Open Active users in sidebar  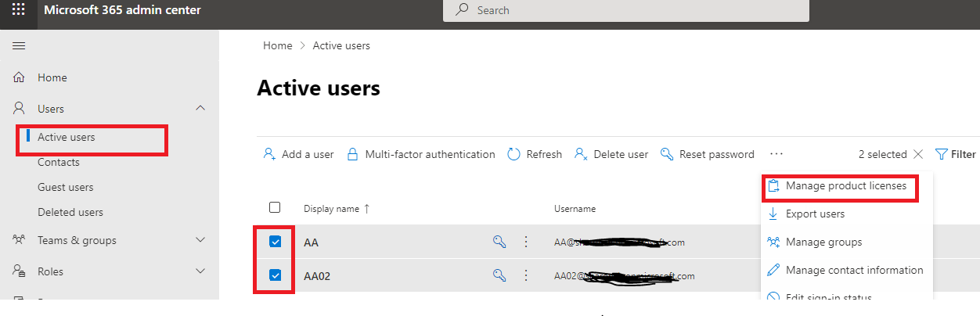pos(67,137)
